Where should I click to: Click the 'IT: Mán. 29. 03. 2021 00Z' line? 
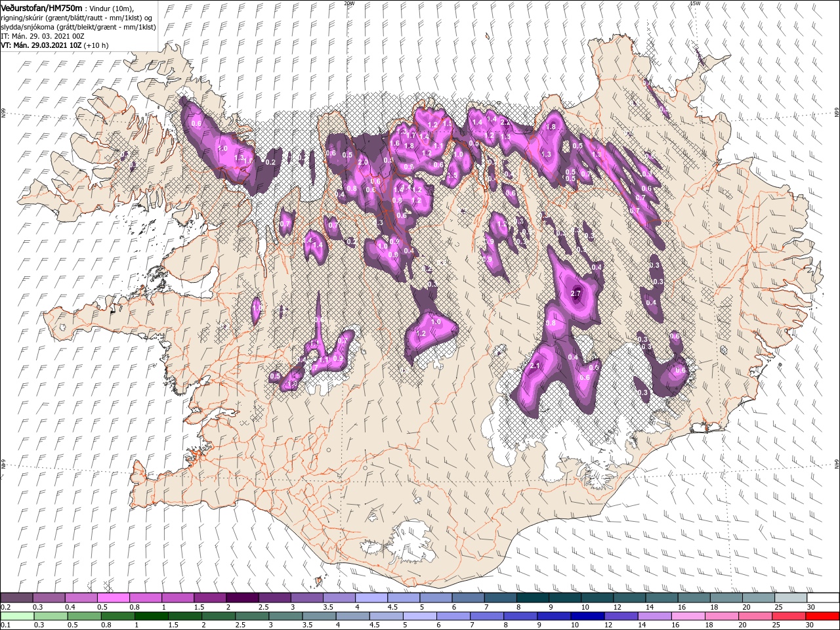click(x=43, y=35)
